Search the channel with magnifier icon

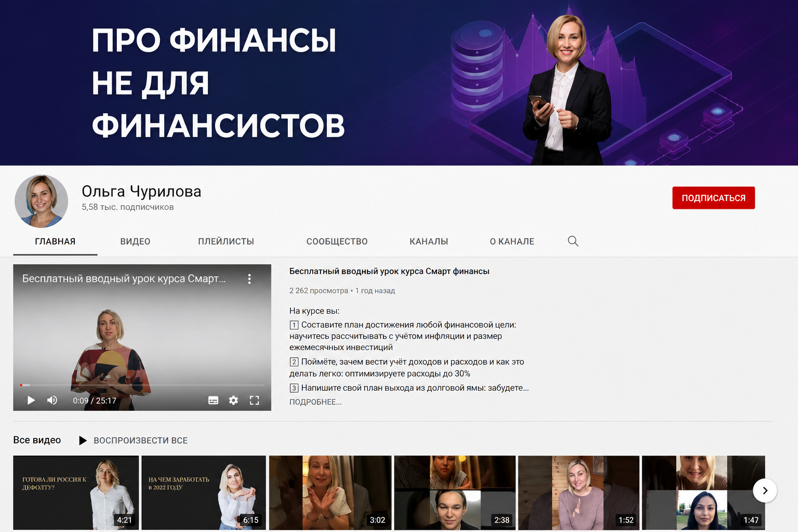pyautogui.click(x=573, y=241)
